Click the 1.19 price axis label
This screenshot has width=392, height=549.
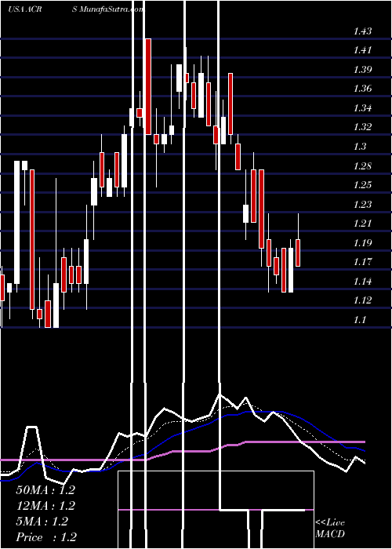[x=362, y=243]
